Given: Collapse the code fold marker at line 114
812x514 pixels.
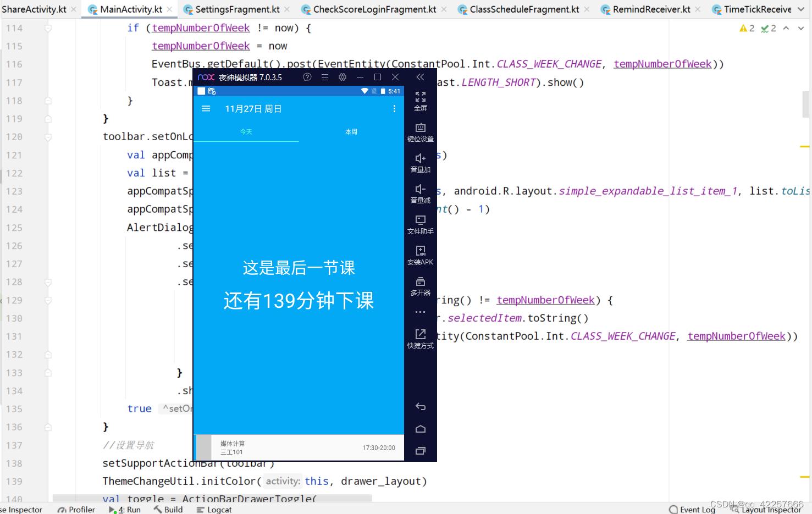Looking at the screenshot, I should [48, 28].
